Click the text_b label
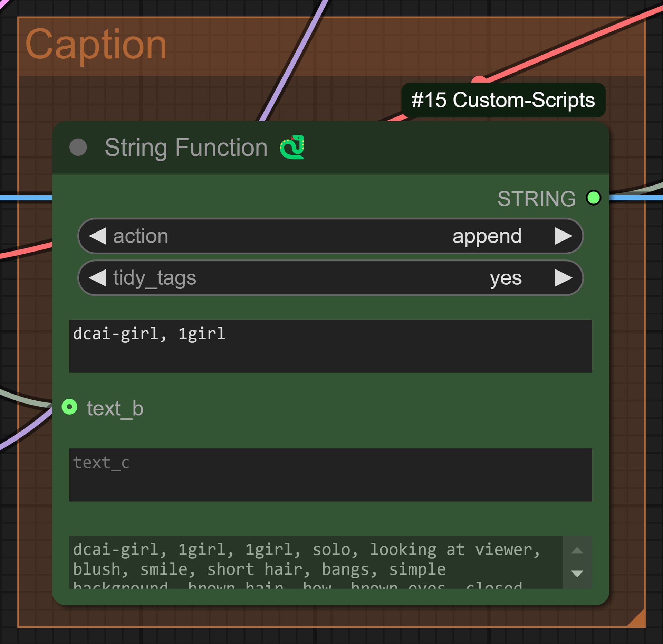Viewport: 663px width, 644px height. pyautogui.click(x=115, y=408)
